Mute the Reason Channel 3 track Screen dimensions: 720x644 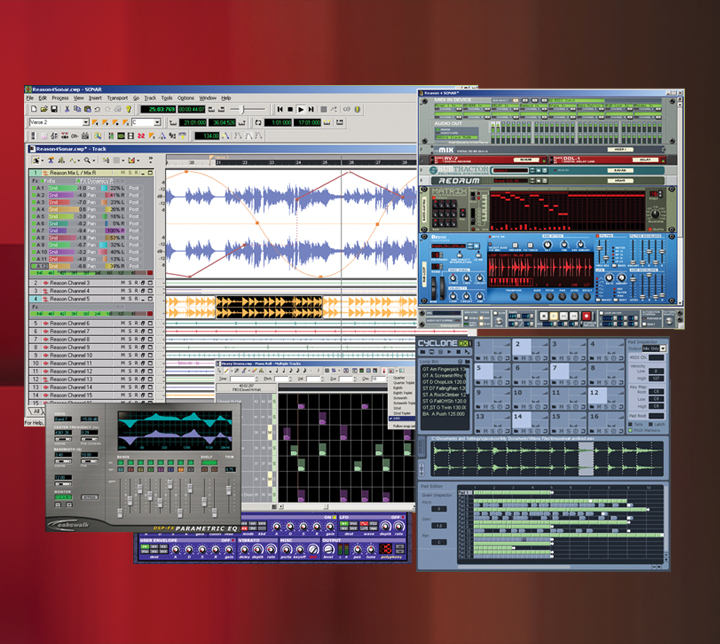pos(123,283)
